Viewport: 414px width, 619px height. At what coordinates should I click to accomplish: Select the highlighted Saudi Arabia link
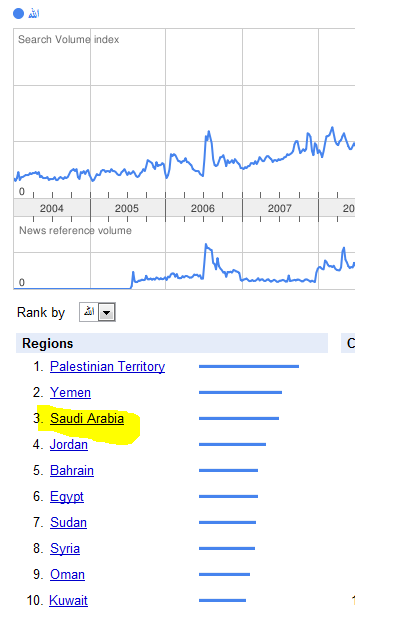(87, 418)
